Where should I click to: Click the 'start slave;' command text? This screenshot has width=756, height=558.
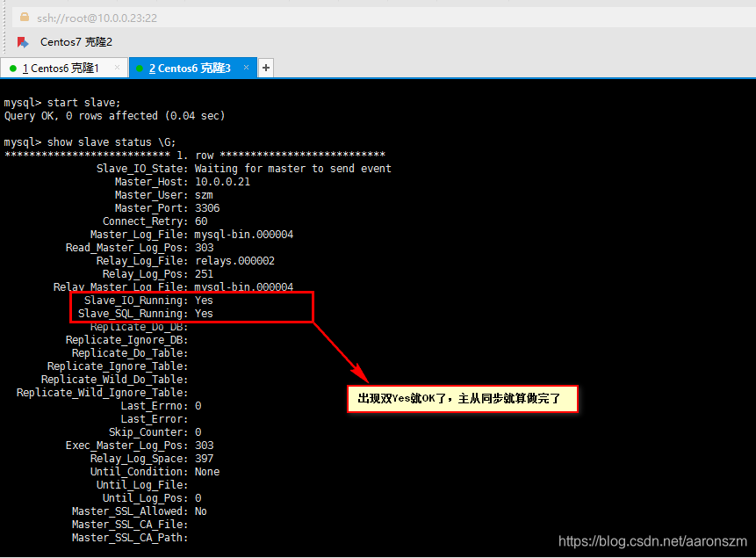(84, 102)
